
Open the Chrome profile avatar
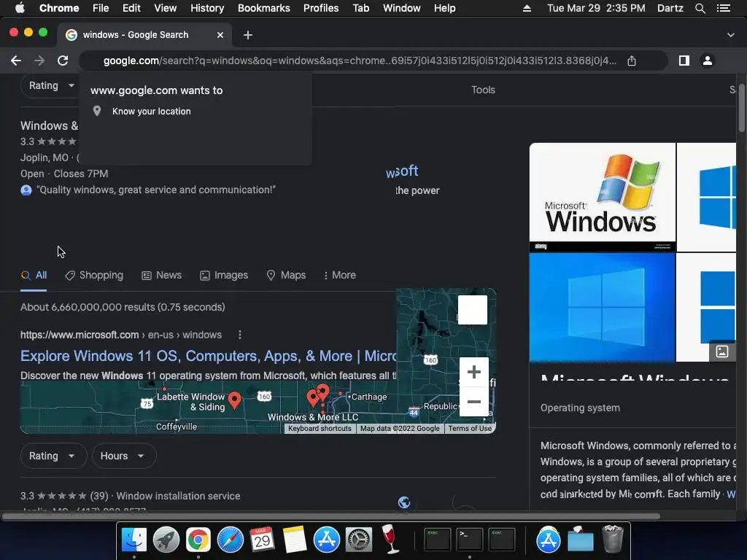(708, 61)
